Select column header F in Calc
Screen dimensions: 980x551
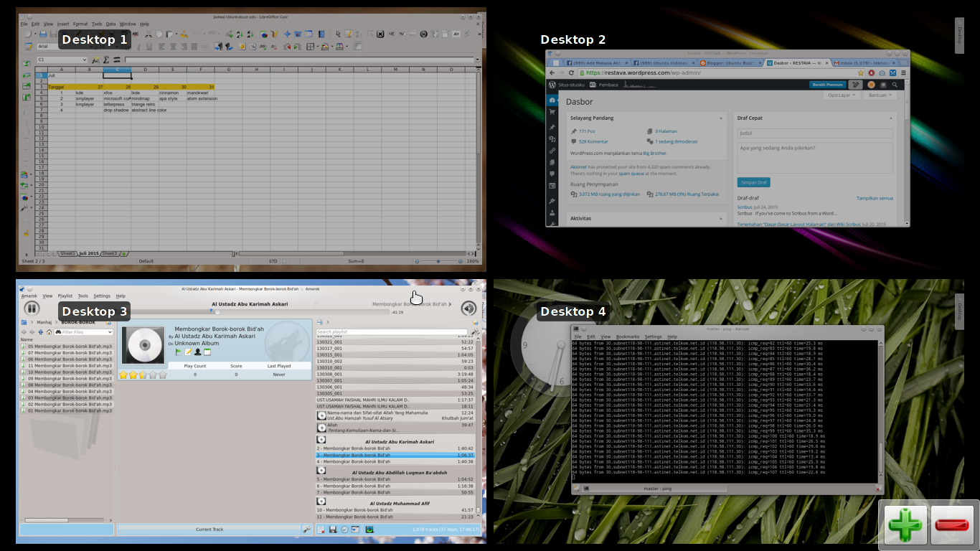(200, 70)
